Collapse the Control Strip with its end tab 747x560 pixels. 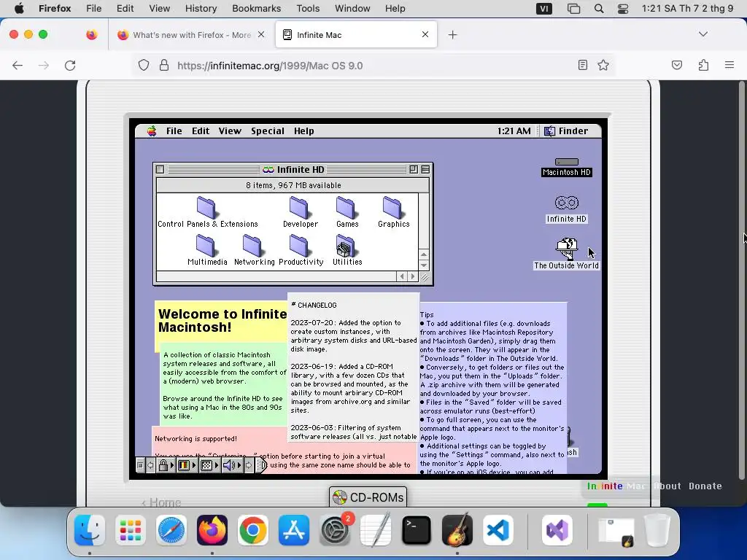point(262,465)
